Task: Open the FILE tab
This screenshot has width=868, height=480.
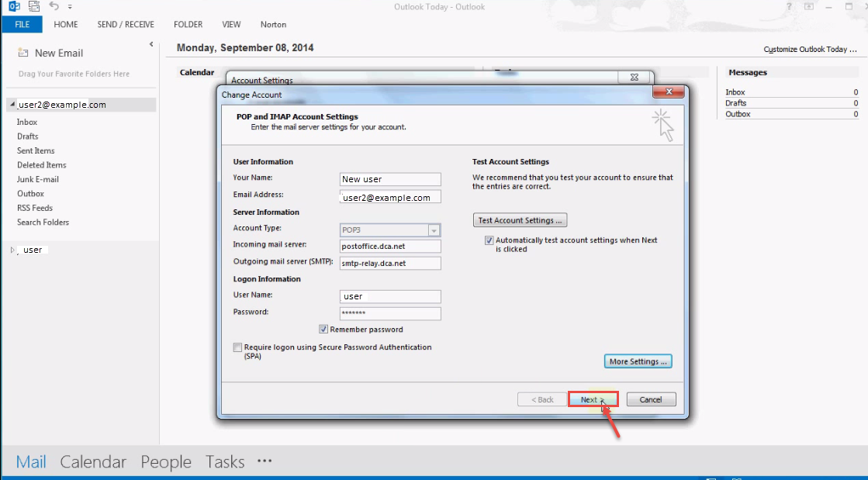Action: [x=22, y=24]
